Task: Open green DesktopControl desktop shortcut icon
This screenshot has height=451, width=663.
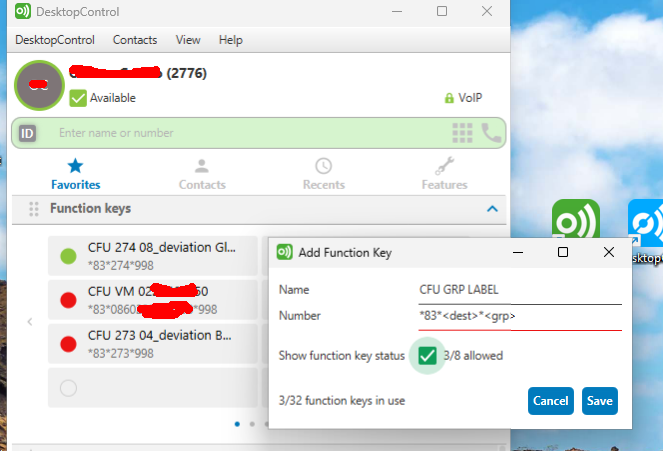Action: pyautogui.click(x=575, y=219)
